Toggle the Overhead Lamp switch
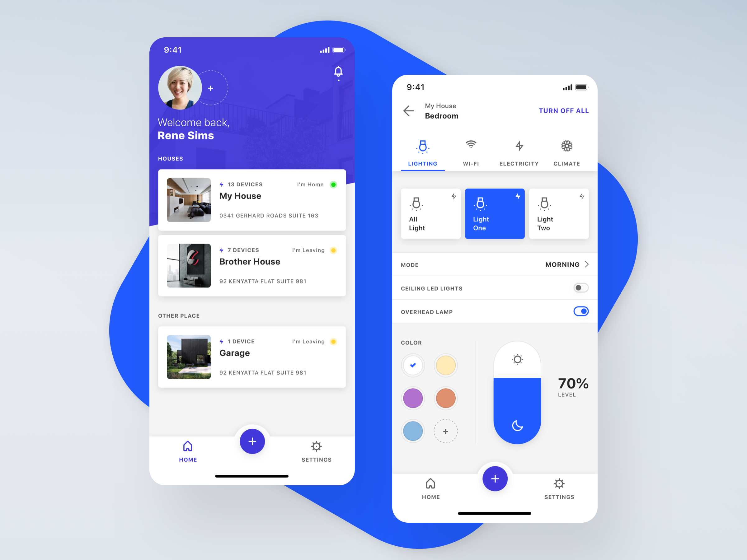Image resolution: width=747 pixels, height=560 pixels. (x=581, y=311)
